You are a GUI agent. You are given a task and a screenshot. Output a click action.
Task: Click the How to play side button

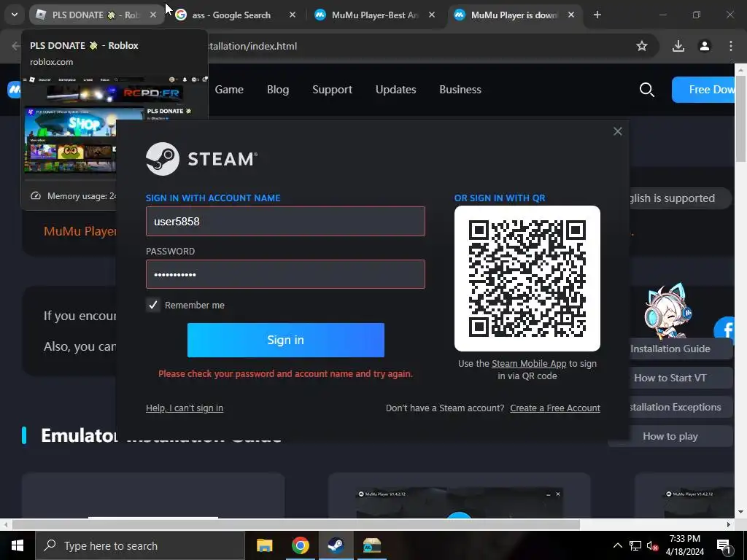pos(670,436)
